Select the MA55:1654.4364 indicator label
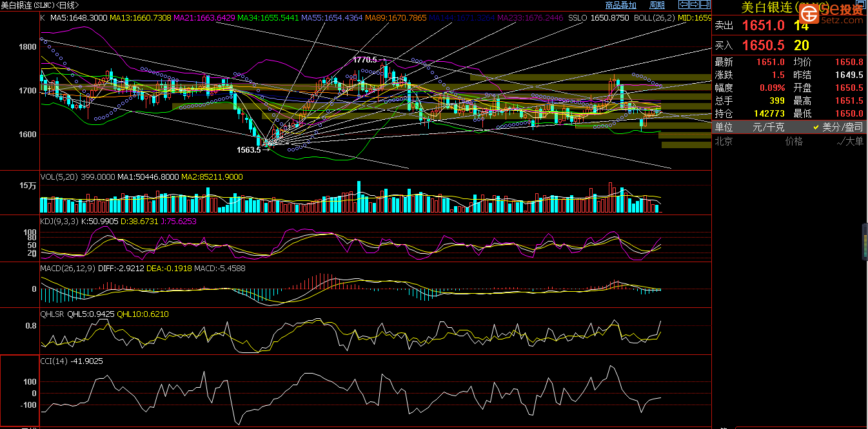The image size is (868, 429). point(331,18)
